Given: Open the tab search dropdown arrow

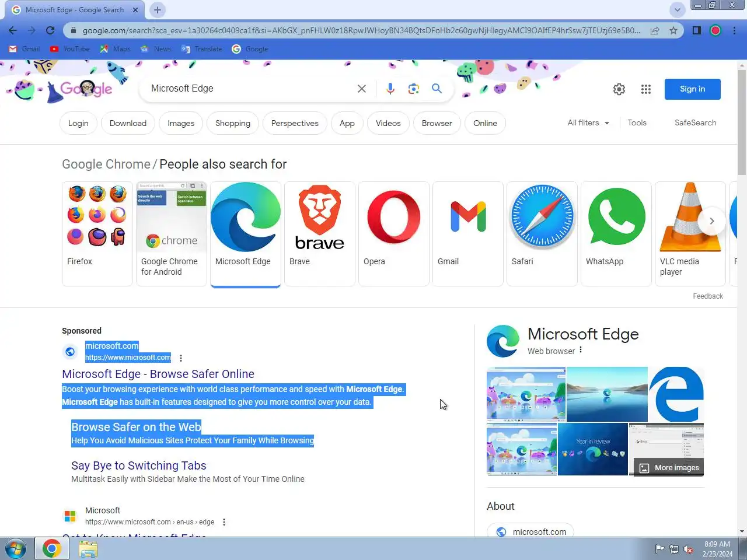Looking at the screenshot, I should pyautogui.click(x=678, y=10).
